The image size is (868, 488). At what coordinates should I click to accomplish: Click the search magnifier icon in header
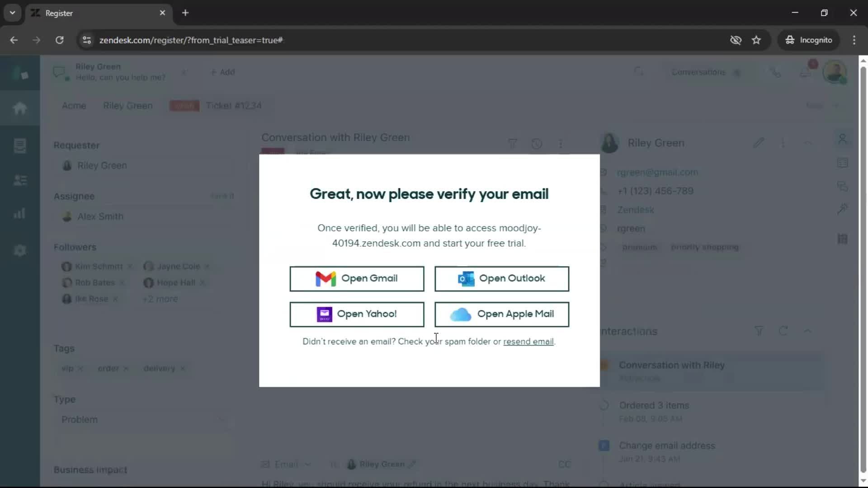(x=639, y=72)
